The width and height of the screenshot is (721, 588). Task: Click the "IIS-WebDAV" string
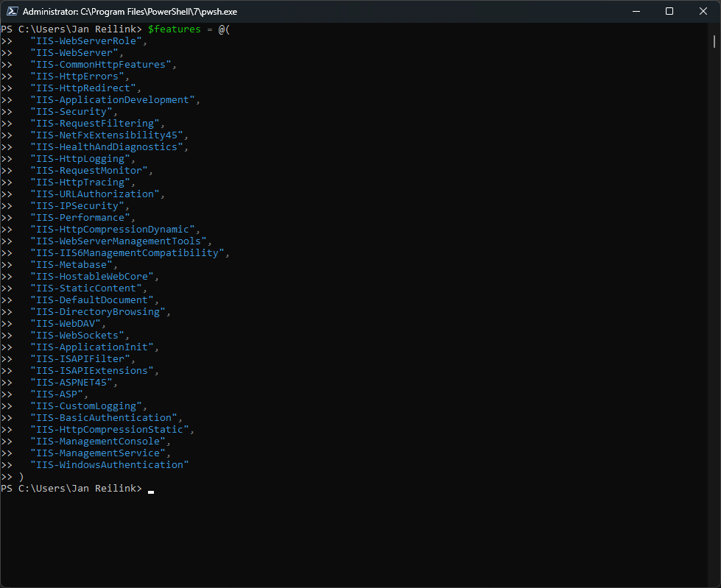(x=66, y=323)
